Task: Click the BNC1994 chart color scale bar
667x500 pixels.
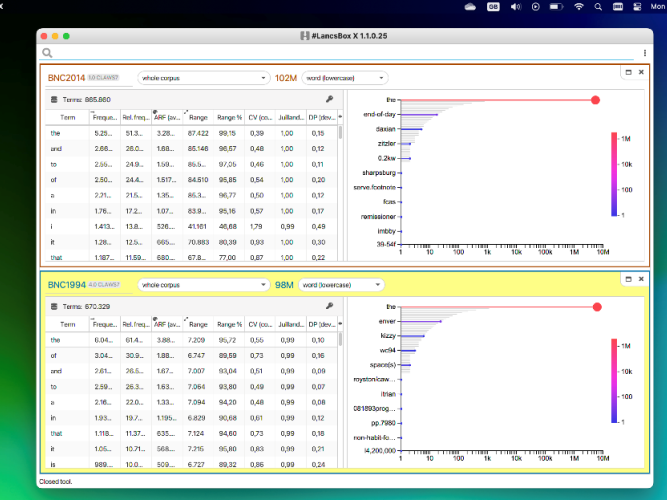Action: coord(614,381)
